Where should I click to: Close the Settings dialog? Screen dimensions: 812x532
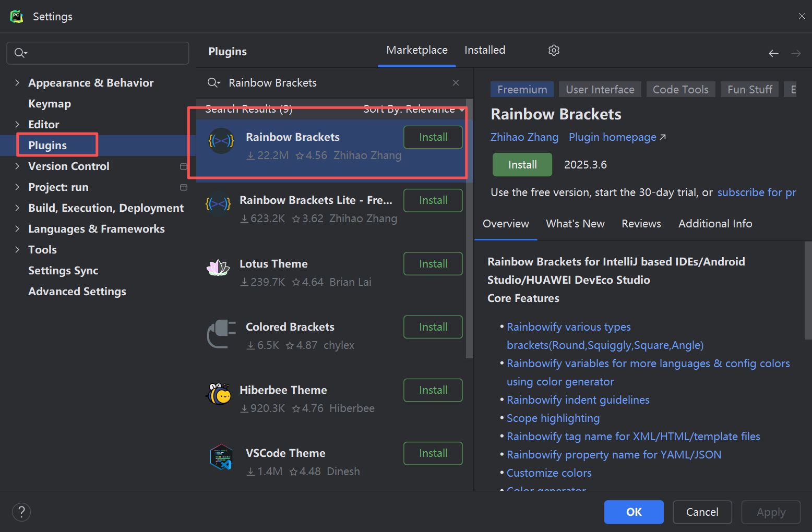[x=802, y=17]
